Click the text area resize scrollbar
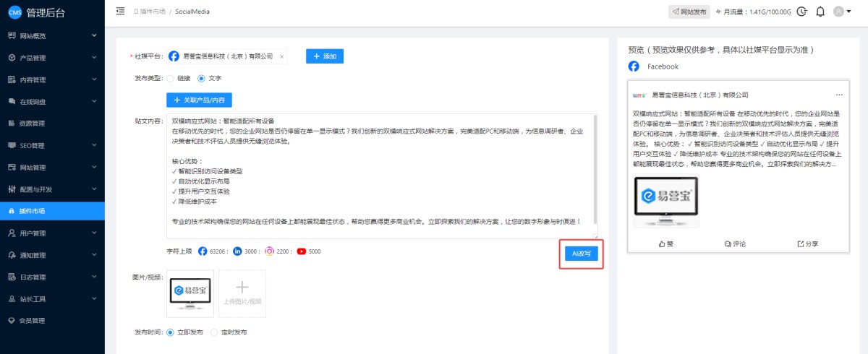 [x=595, y=169]
